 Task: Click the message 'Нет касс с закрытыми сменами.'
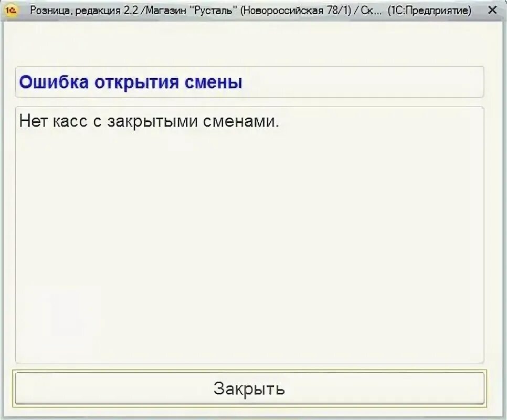pyautogui.click(x=149, y=121)
